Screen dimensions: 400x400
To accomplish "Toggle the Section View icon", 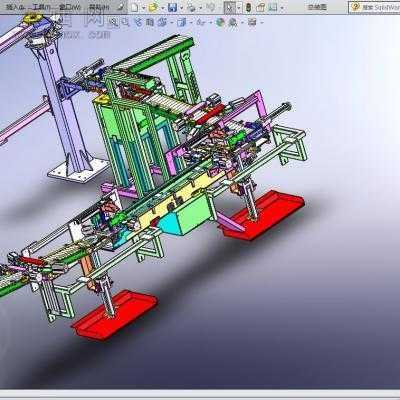I will [150, 22].
